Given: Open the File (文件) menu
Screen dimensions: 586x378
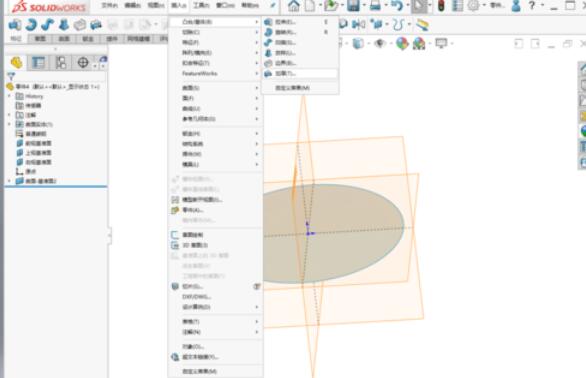Looking at the screenshot, I should [110, 6].
